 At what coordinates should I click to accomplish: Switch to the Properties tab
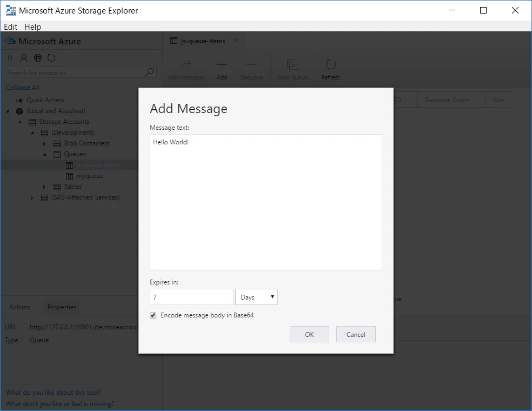point(62,307)
